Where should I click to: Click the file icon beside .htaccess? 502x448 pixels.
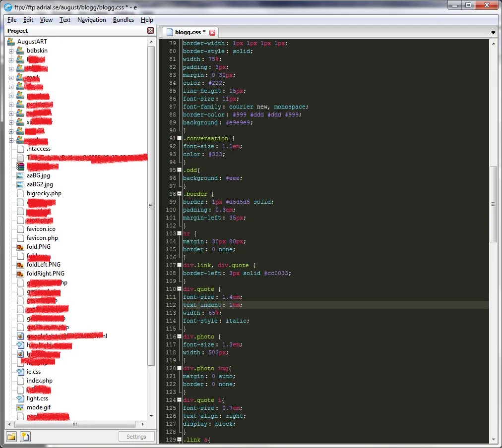(x=19, y=148)
